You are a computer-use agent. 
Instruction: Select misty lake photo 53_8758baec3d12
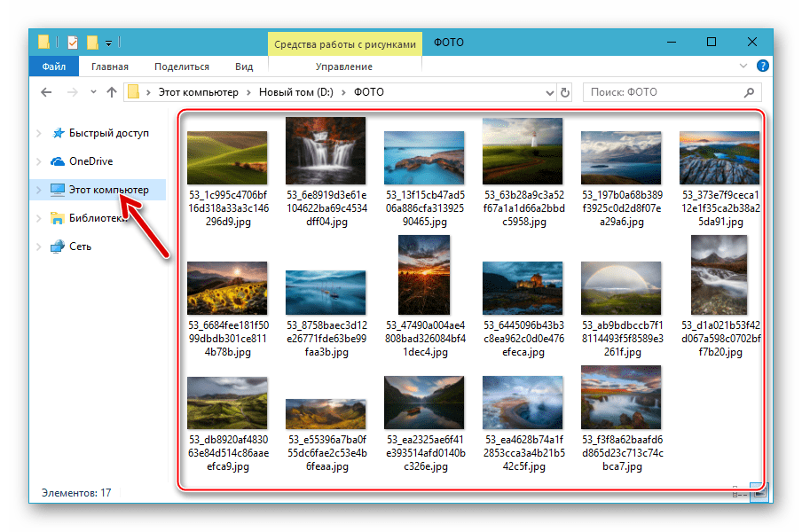pos(326,293)
